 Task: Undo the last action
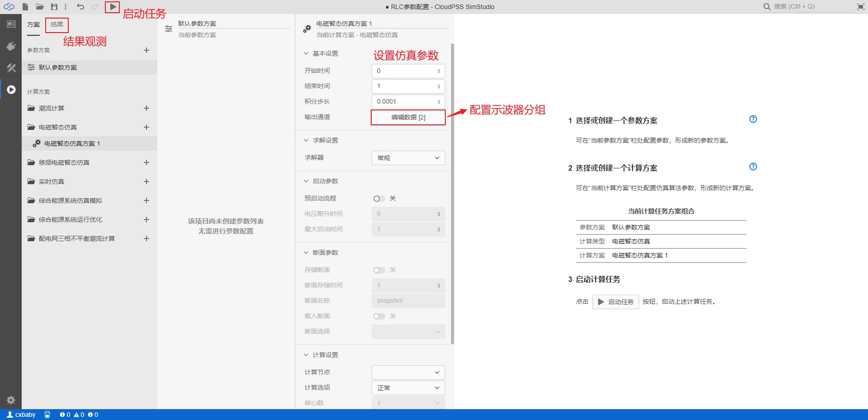click(x=80, y=7)
